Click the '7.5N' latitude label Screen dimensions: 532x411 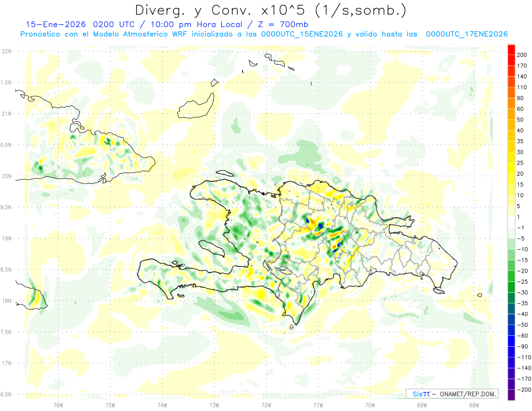6,332
